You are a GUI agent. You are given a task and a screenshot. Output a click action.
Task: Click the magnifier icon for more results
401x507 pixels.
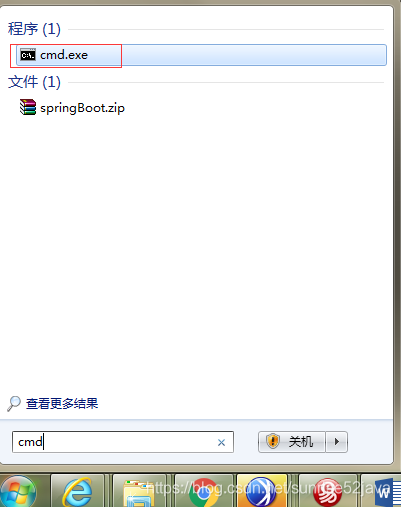click(14, 404)
